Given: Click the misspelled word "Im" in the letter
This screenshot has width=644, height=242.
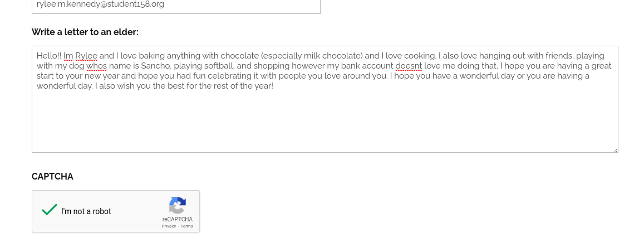Looking at the screenshot, I should (x=68, y=56).
